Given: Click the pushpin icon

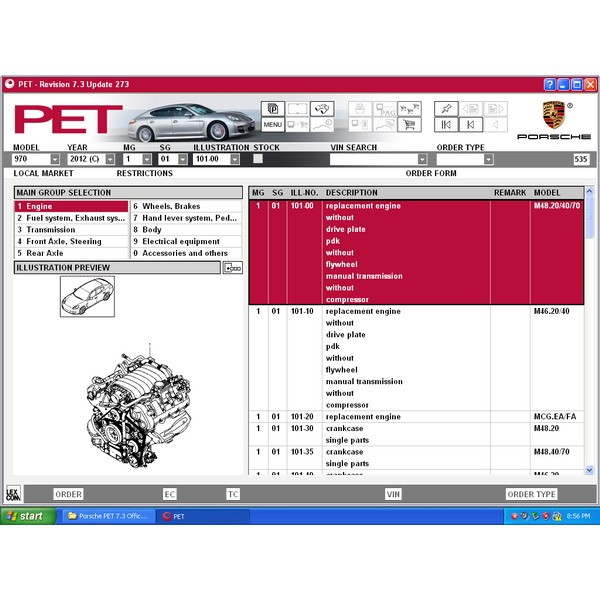Looking at the screenshot, I should coord(446,109).
